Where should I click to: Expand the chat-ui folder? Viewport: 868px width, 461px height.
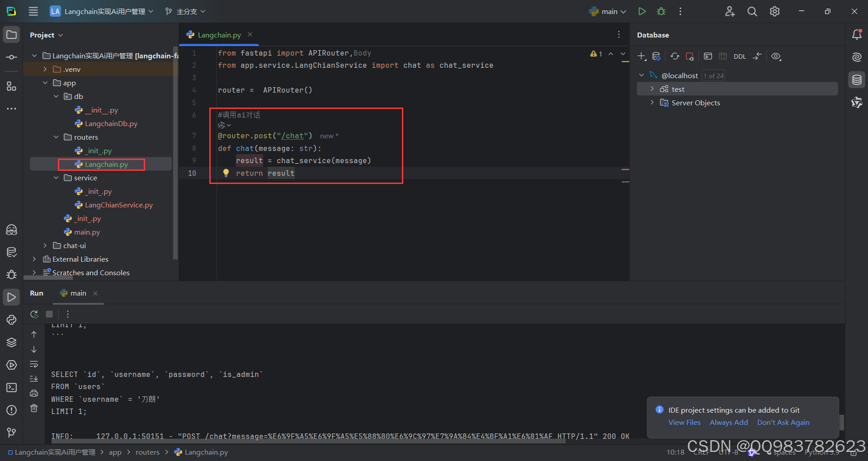pos(45,245)
